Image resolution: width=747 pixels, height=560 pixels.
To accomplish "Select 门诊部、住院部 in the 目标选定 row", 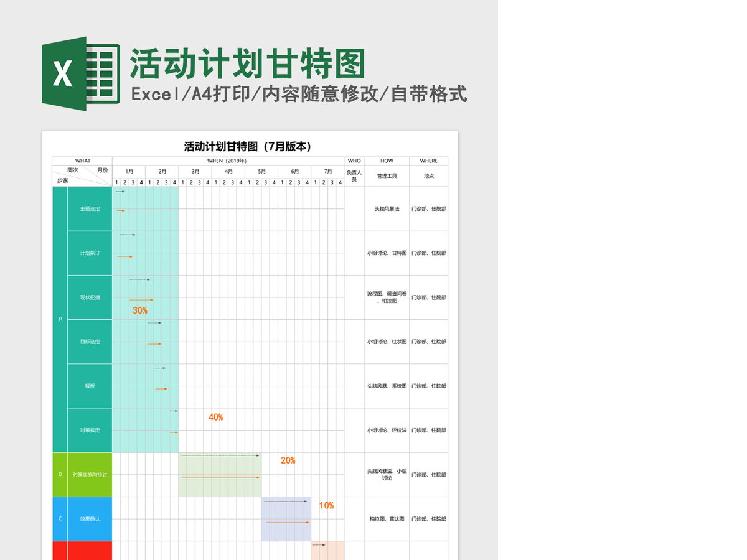I will tap(429, 342).
